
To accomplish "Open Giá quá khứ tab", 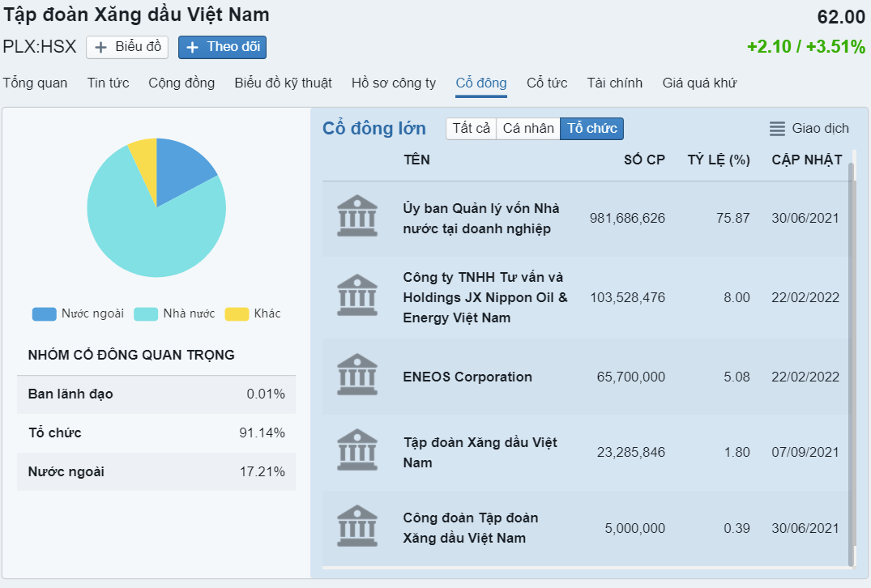I will 698,83.
